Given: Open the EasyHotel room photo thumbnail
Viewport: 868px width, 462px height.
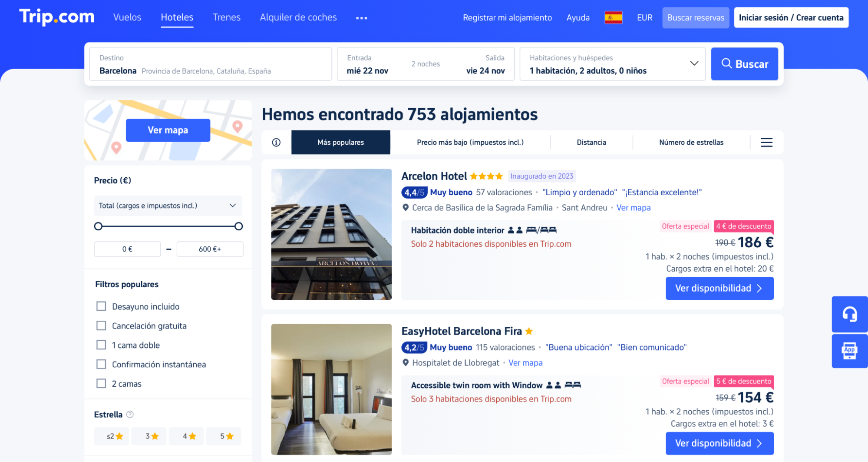Looking at the screenshot, I should 331,389.
